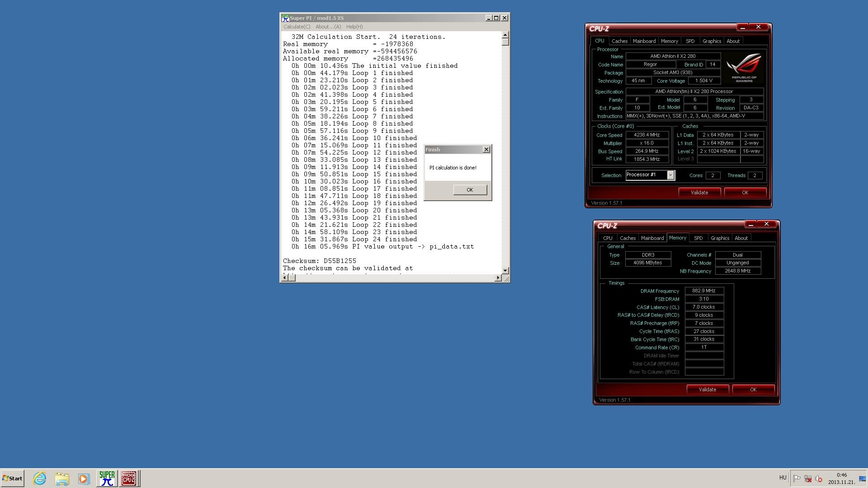
Task: Launch Windows Media Player from the taskbar
Action: (84, 478)
